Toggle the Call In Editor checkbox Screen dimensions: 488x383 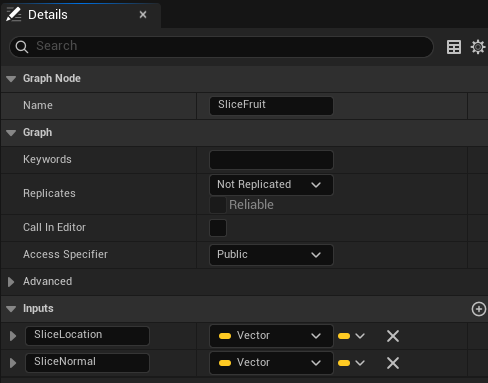pos(218,228)
